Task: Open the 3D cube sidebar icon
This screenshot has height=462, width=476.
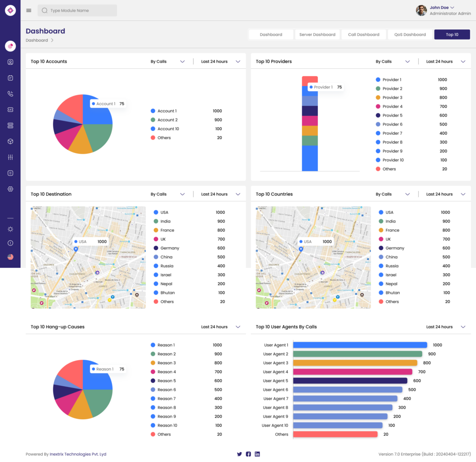Action: point(10,141)
